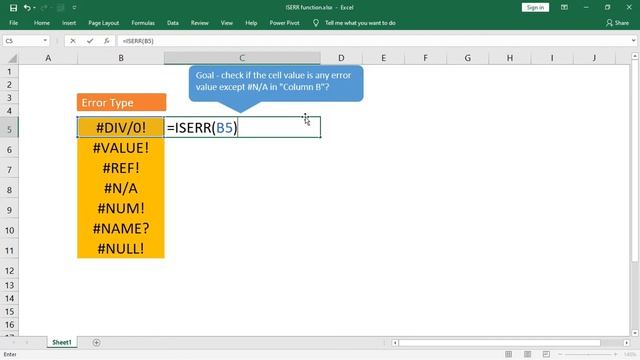The height and width of the screenshot is (360, 640).
Task: Click the #REF! cell
Action: point(121,168)
